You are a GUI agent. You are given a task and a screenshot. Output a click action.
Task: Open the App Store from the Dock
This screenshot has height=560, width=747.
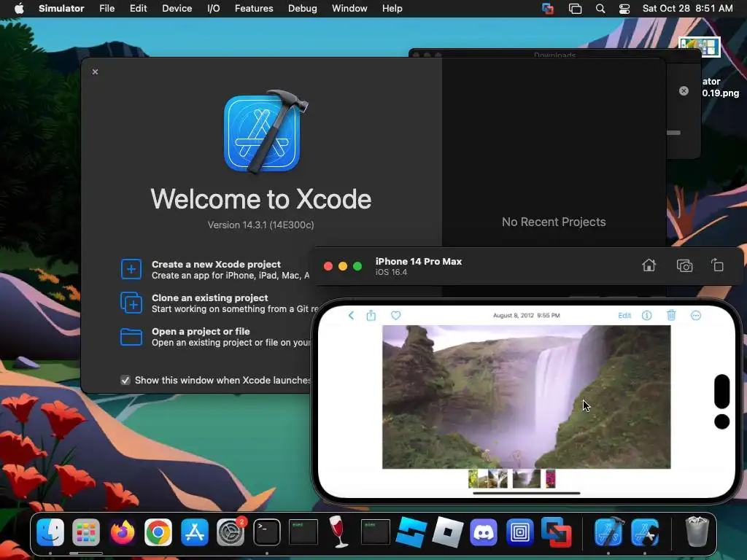point(194,532)
